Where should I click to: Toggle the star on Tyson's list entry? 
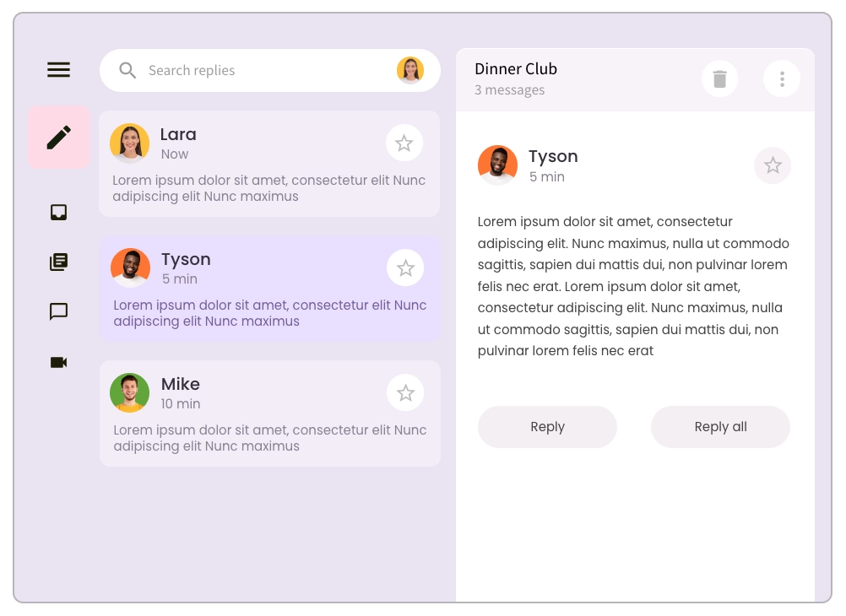(x=405, y=267)
